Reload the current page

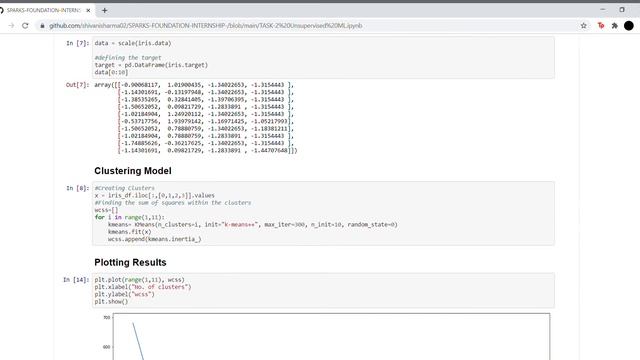25,26
